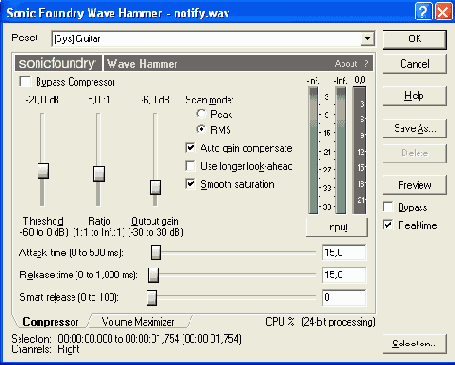Toggle Auto gain compensate
Image resolution: width=455 pixels, height=365 pixels.
click(190, 148)
